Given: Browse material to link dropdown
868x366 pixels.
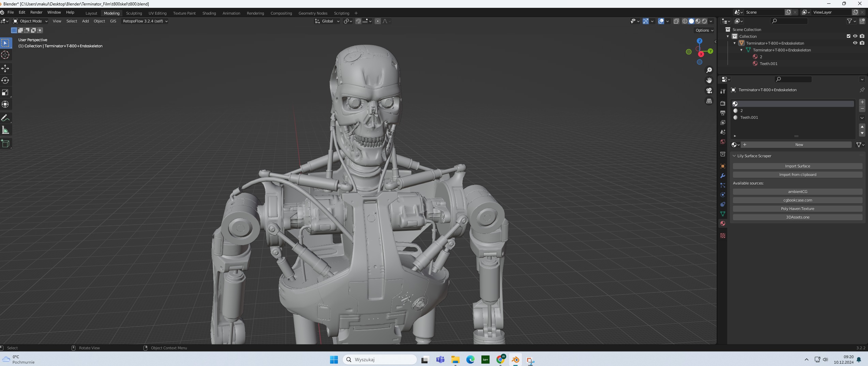Looking at the screenshot, I should tap(735, 145).
